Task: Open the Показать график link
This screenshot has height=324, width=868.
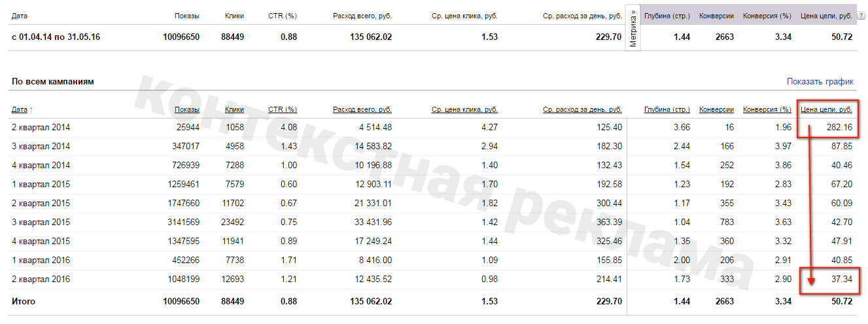Action: point(820,82)
